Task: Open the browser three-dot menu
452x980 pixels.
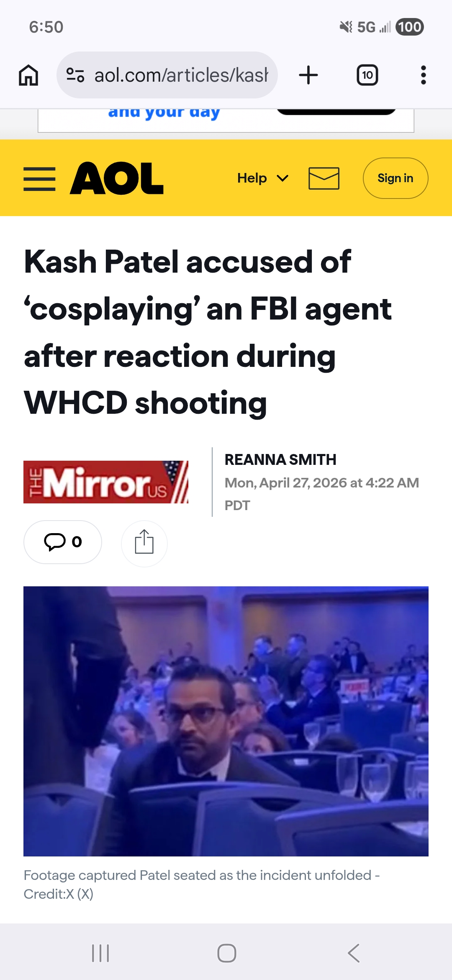Action: coord(424,75)
